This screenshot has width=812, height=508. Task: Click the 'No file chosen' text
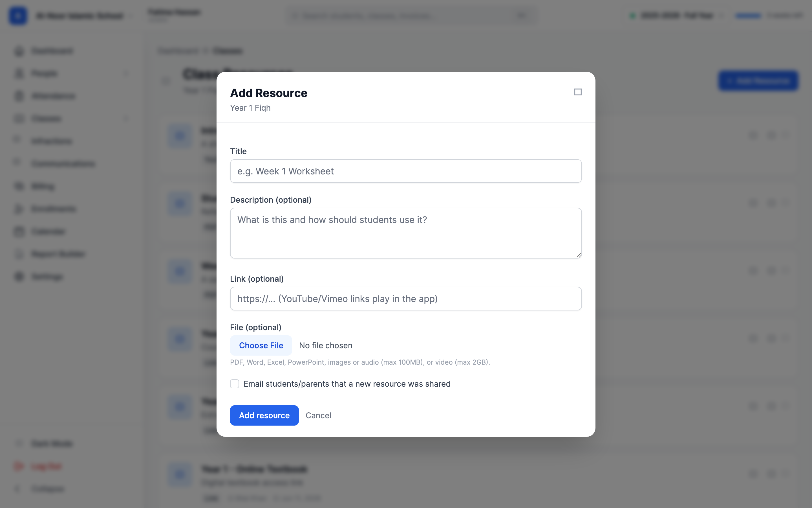[x=325, y=345]
